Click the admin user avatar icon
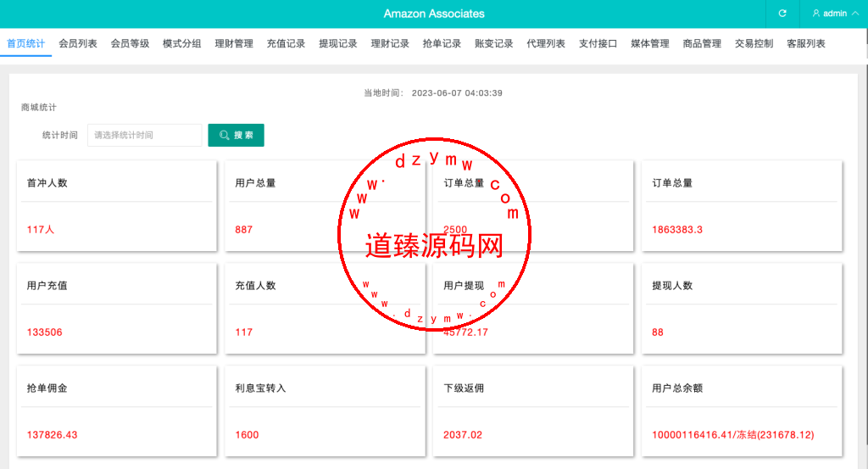Viewport: 868px width, 469px height. (x=816, y=14)
